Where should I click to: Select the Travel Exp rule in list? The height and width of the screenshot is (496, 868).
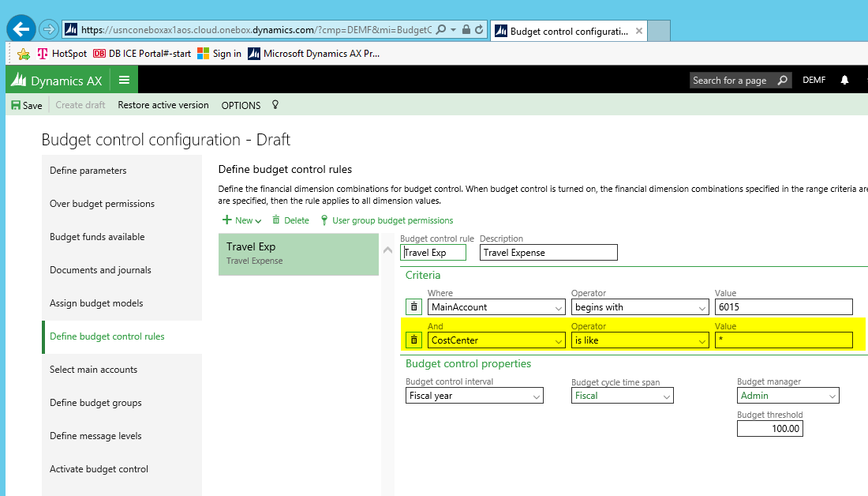click(298, 254)
